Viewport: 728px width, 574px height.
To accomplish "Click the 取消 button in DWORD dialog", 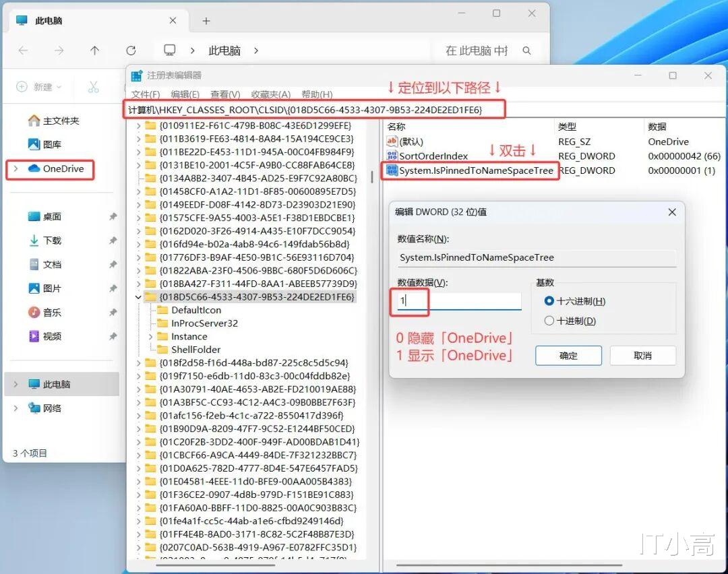I will (642, 356).
